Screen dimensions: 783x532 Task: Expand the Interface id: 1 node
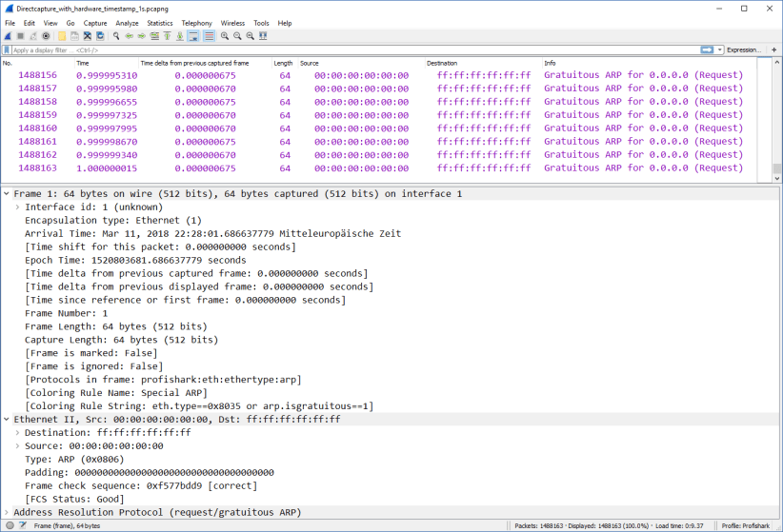point(17,207)
